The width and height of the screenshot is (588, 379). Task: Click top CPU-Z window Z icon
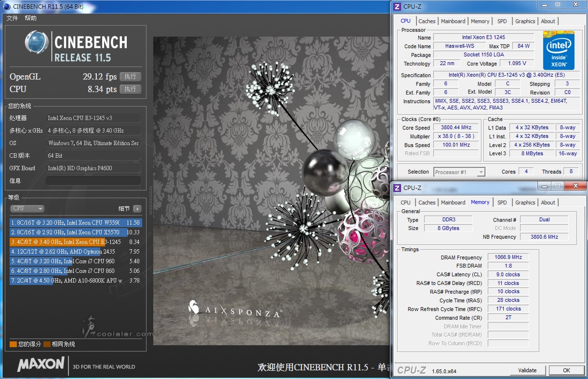coord(397,7)
